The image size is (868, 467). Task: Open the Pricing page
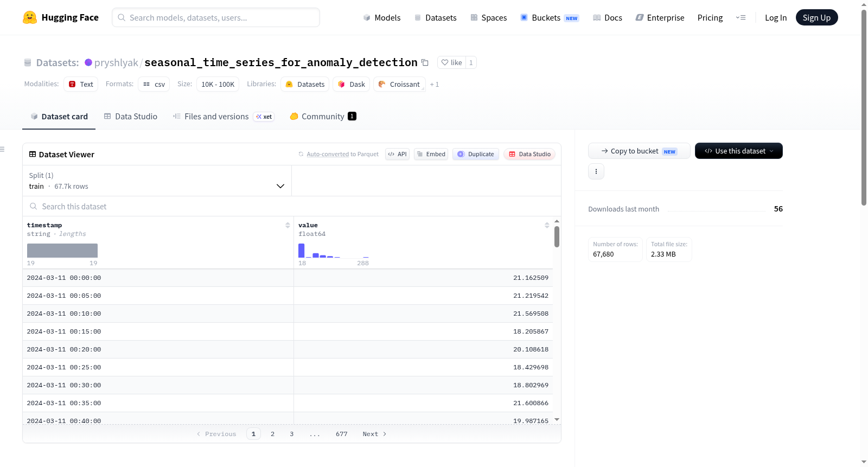click(710, 17)
